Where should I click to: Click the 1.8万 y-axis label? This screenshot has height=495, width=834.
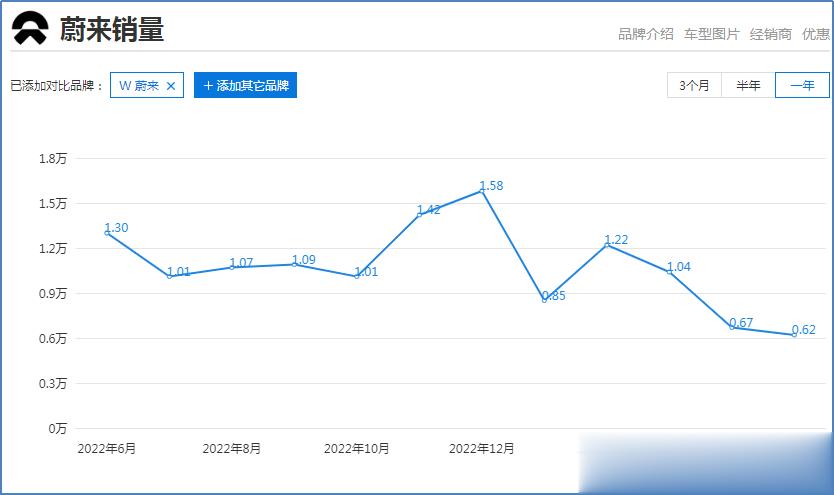(x=53, y=158)
